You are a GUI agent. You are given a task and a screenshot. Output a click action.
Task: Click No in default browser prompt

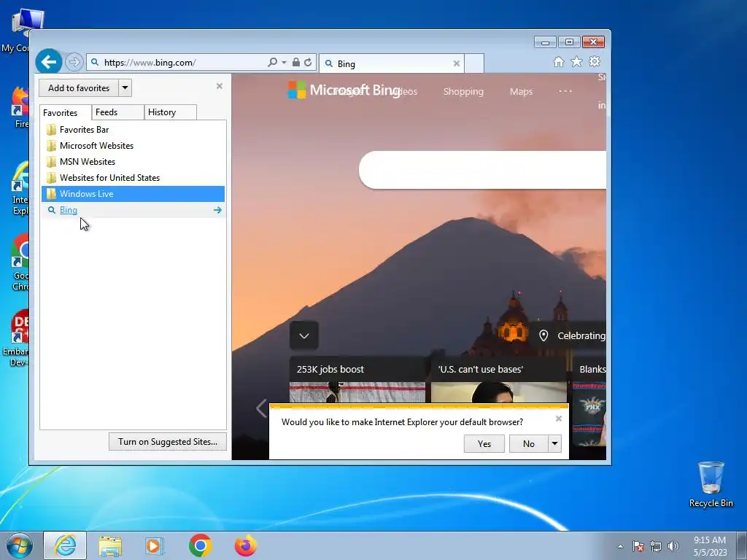click(x=528, y=444)
